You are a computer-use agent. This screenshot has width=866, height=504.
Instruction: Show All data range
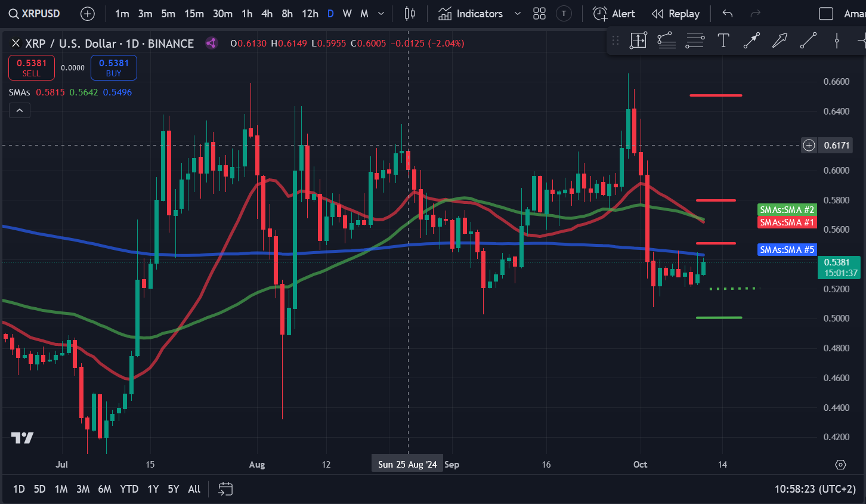tap(194, 489)
